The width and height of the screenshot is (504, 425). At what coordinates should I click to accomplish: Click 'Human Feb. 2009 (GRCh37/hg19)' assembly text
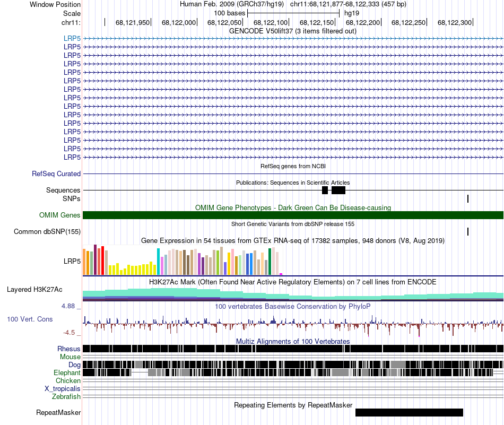pyautogui.click(x=232, y=4)
